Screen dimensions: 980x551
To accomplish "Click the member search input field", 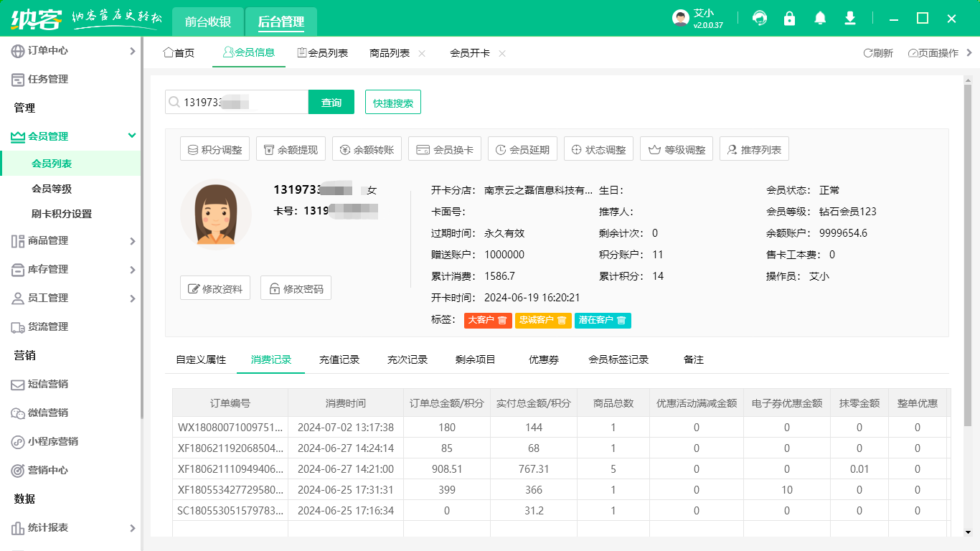I will pyautogui.click(x=237, y=102).
